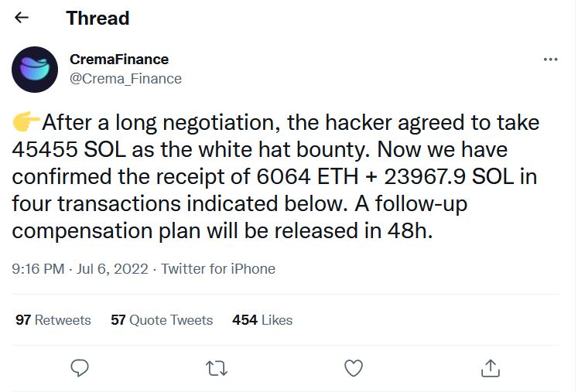This screenshot has width=578, height=392.
Task: Reply to tweet via speech bubble icon
Action: click(x=80, y=368)
